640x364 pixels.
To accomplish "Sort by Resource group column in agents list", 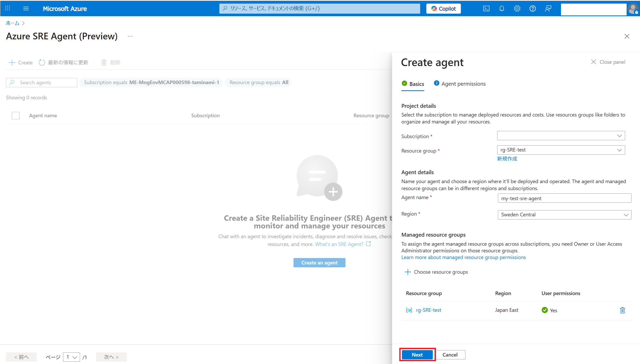I will (371, 116).
